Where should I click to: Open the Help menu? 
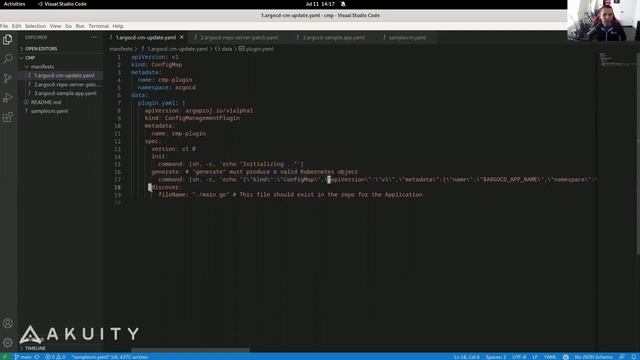(118, 26)
